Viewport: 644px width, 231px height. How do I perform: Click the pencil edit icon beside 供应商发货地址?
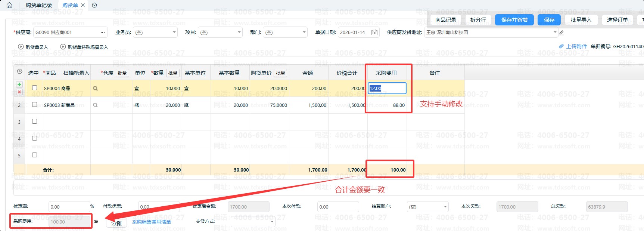pos(561,33)
